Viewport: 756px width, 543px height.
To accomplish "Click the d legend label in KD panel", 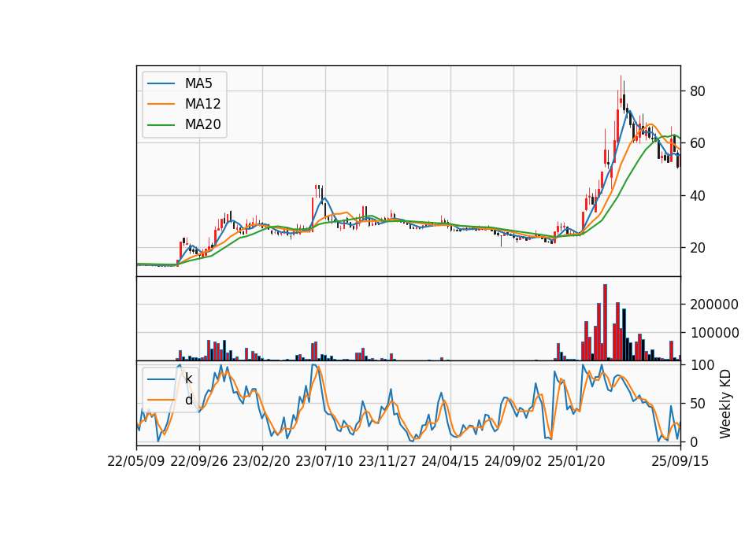I will [x=188, y=400].
